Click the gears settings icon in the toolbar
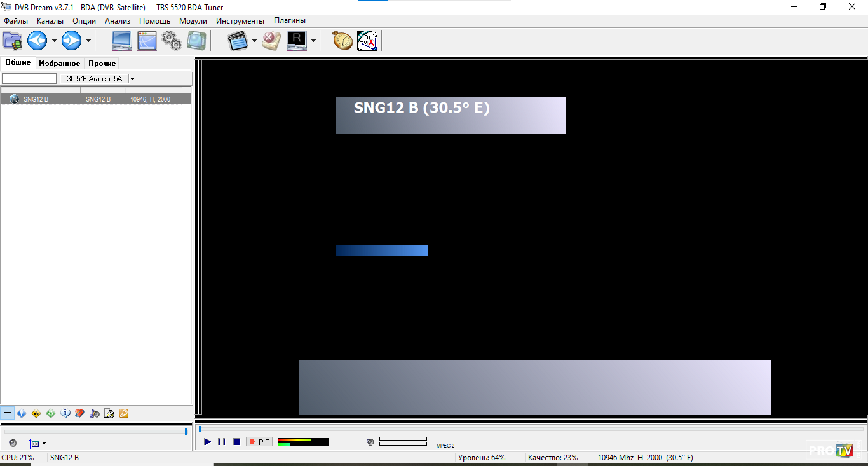The width and height of the screenshot is (868, 466). pos(172,41)
